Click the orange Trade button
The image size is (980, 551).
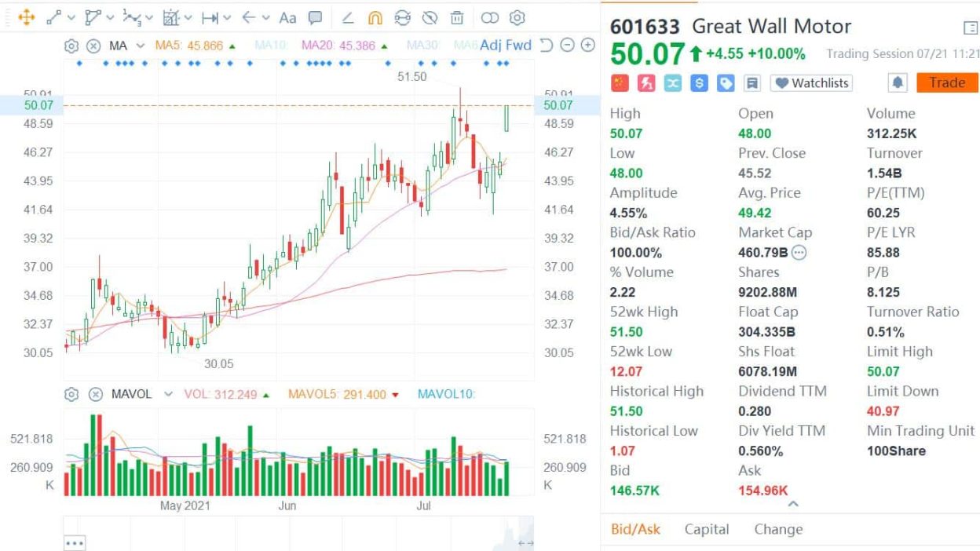pos(947,82)
